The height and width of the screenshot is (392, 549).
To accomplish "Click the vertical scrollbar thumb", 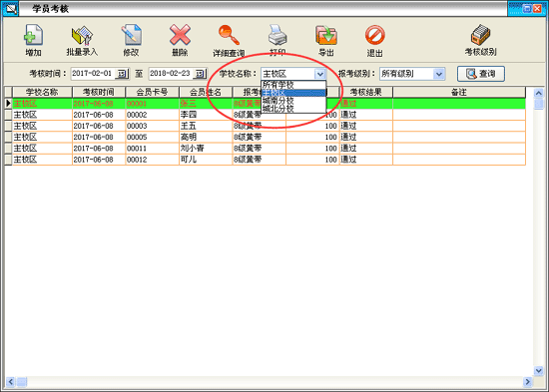I will (538, 105).
